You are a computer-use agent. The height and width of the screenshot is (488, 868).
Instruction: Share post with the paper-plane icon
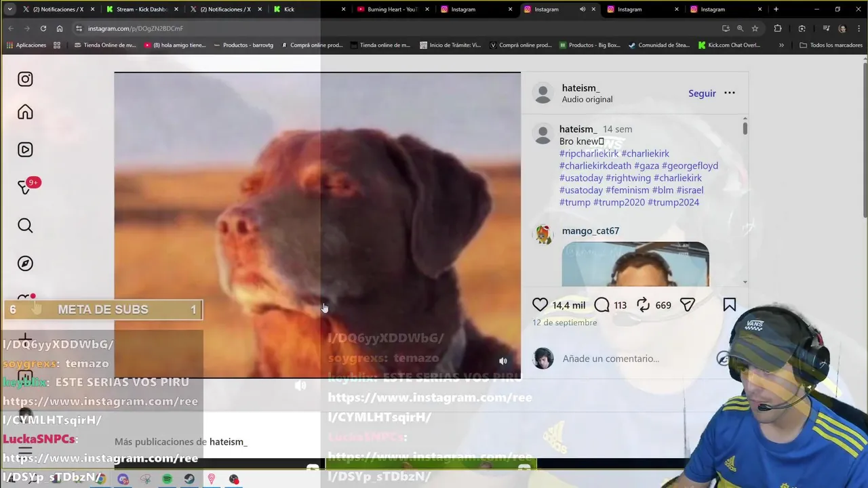pos(687,305)
